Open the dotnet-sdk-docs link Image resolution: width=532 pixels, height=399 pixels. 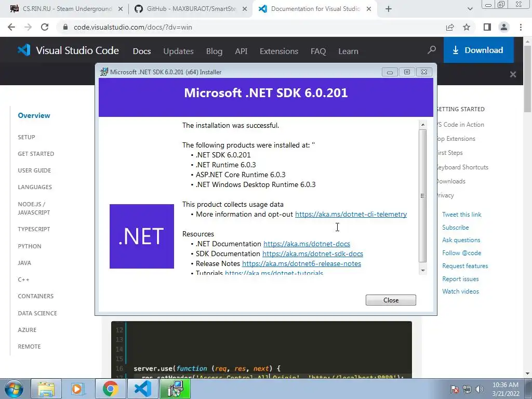point(312,254)
